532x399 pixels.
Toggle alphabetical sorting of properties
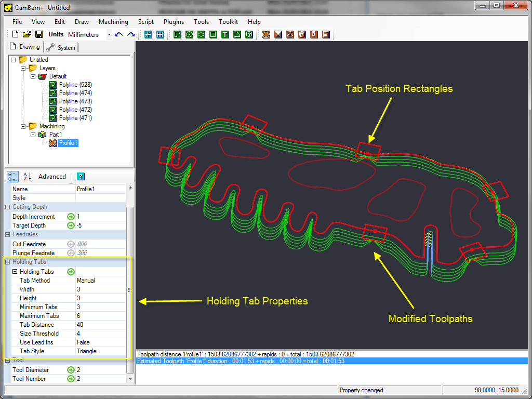point(28,177)
